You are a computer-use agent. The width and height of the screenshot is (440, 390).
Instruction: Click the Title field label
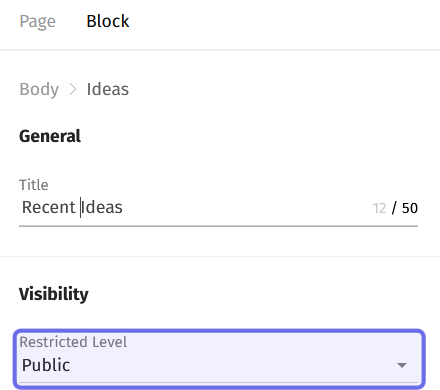tap(34, 185)
